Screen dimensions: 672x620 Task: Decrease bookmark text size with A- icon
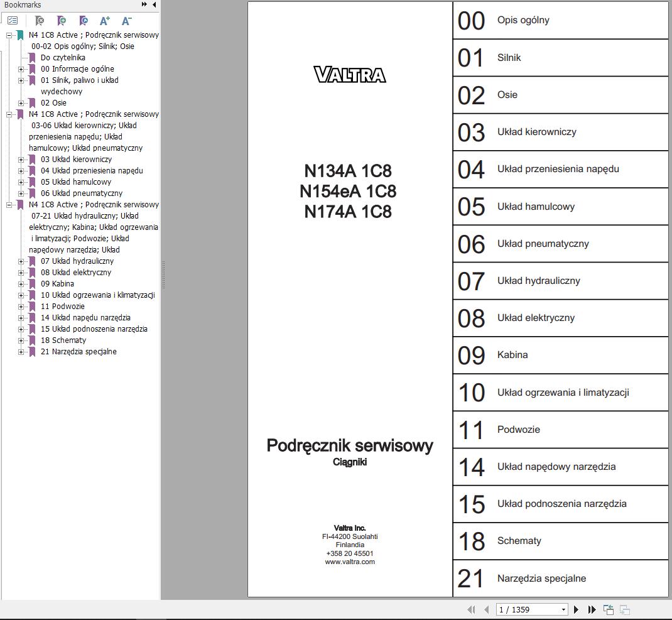coord(127,21)
